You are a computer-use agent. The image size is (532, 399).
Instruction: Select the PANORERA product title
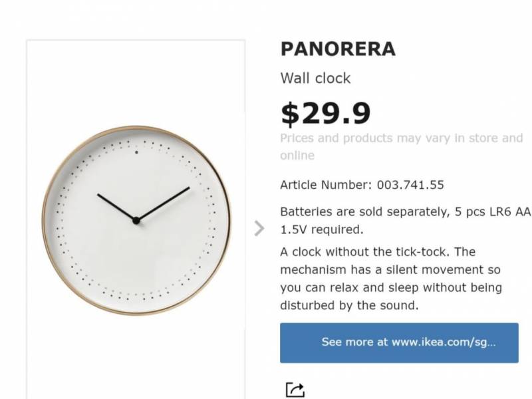pos(338,49)
